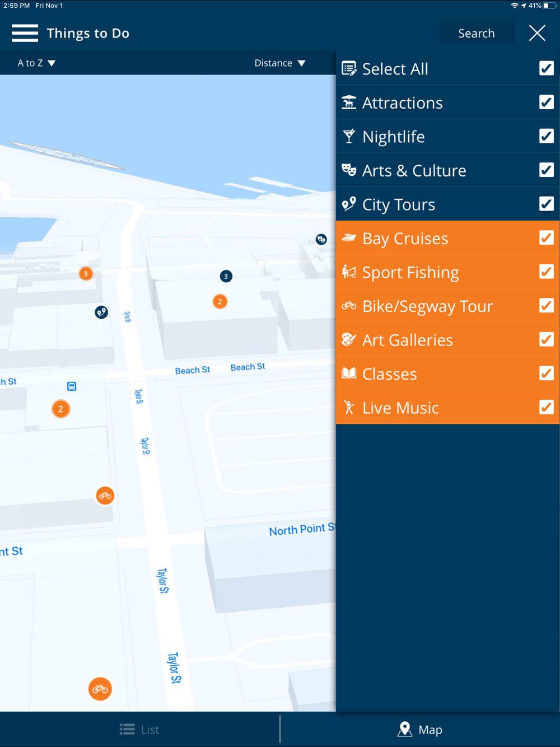Uncheck the Nightlife checkbox
560x747 pixels.
pyautogui.click(x=547, y=136)
